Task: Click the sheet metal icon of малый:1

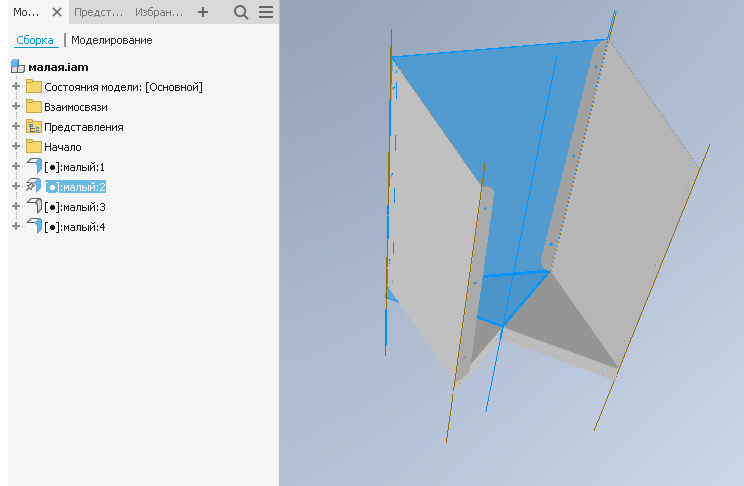Action: tap(34, 166)
